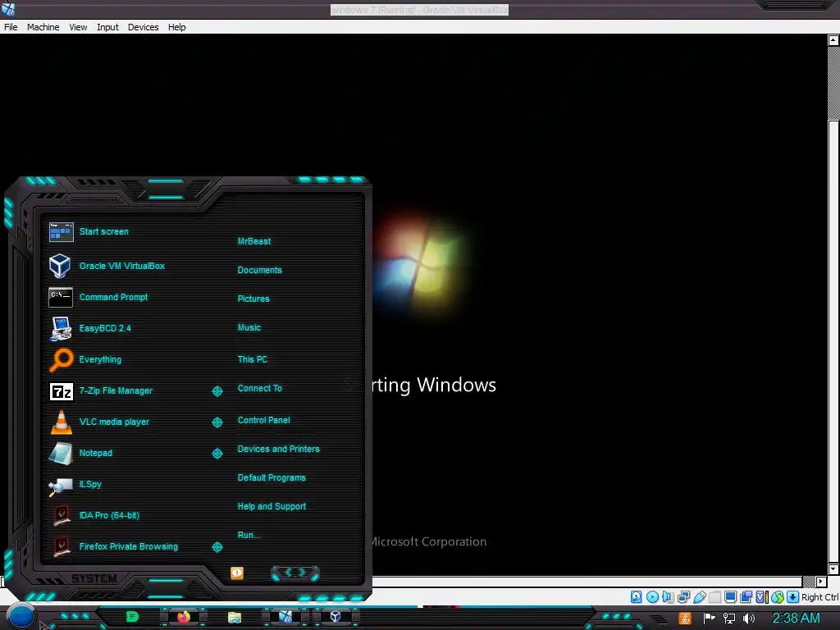Open the green chat app on taskbar
Image resolution: width=840 pixels, height=630 pixels.
tap(132, 617)
